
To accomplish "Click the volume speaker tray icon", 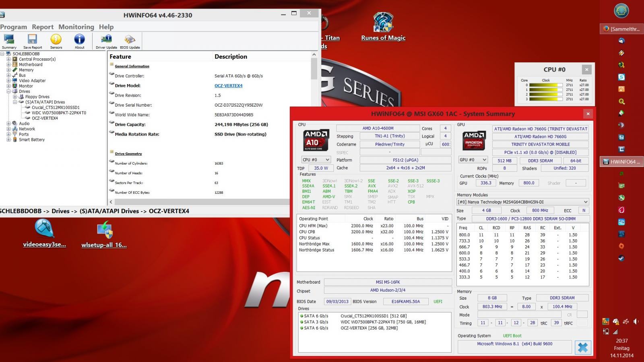I will coord(636,321).
